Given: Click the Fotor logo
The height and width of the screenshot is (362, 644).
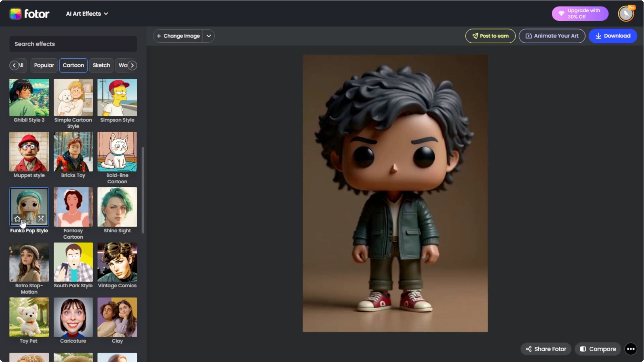Looking at the screenshot, I should pyautogui.click(x=30, y=14).
